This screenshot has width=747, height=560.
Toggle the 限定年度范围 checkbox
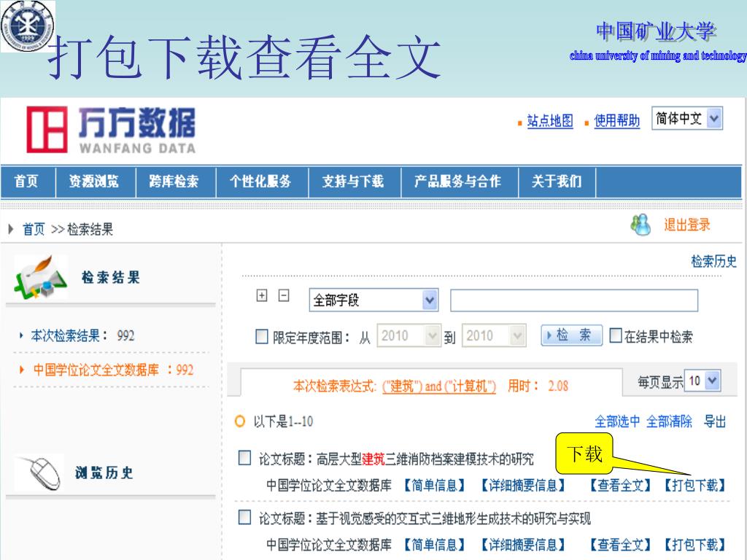tap(262, 337)
